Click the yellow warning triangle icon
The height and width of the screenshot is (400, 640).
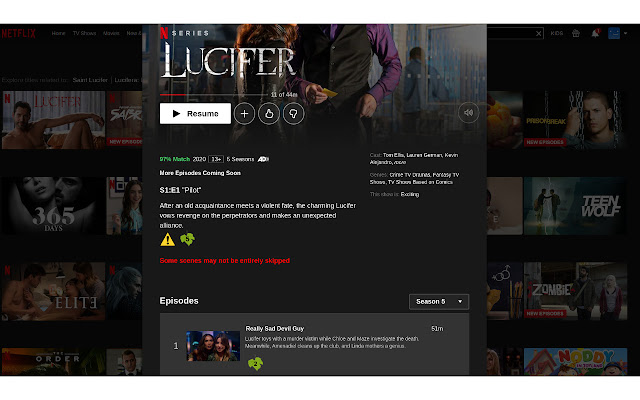167,239
